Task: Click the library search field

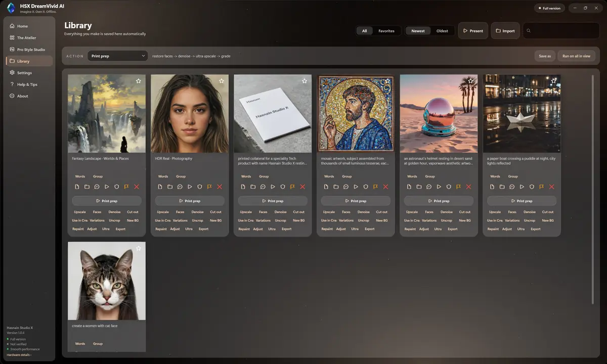Action: click(561, 31)
